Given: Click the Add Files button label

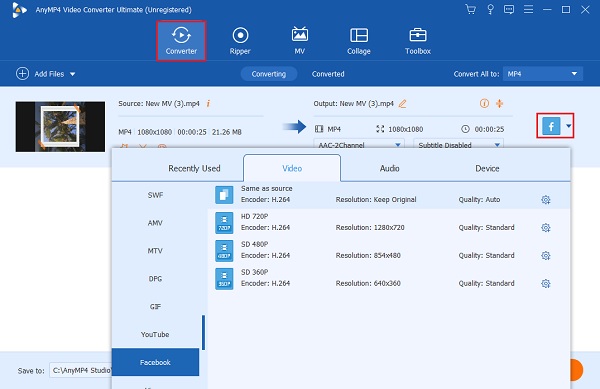Looking at the screenshot, I should [x=49, y=74].
